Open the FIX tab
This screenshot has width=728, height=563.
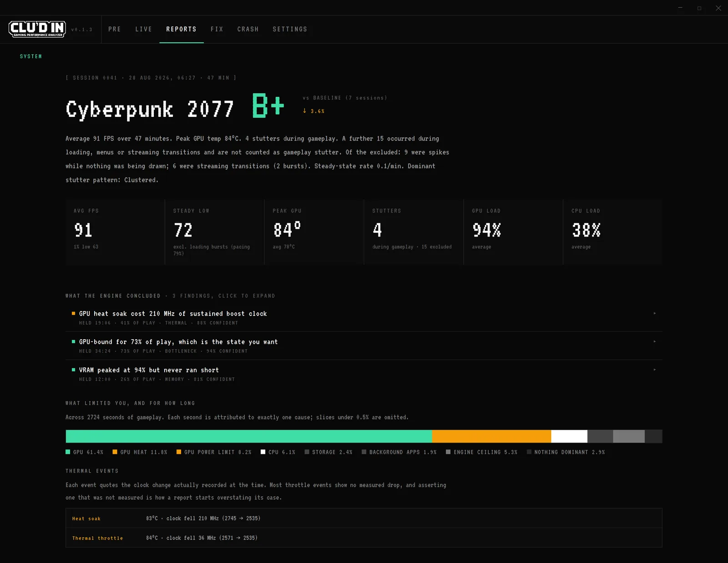(x=217, y=29)
